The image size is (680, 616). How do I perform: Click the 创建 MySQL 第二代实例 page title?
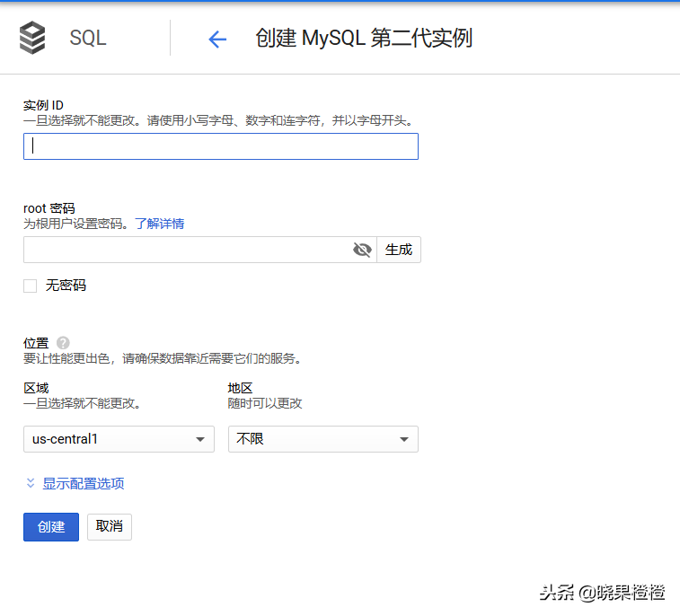pyautogui.click(x=364, y=38)
